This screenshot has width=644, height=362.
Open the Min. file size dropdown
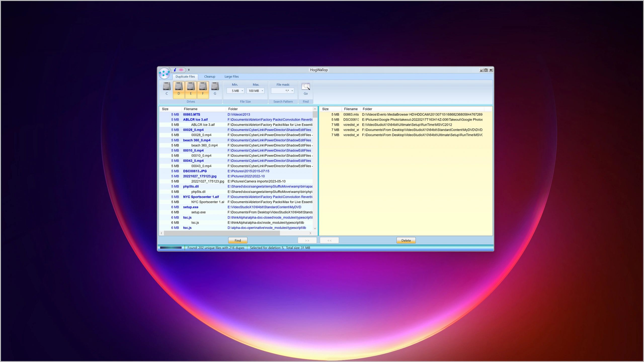click(242, 91)
